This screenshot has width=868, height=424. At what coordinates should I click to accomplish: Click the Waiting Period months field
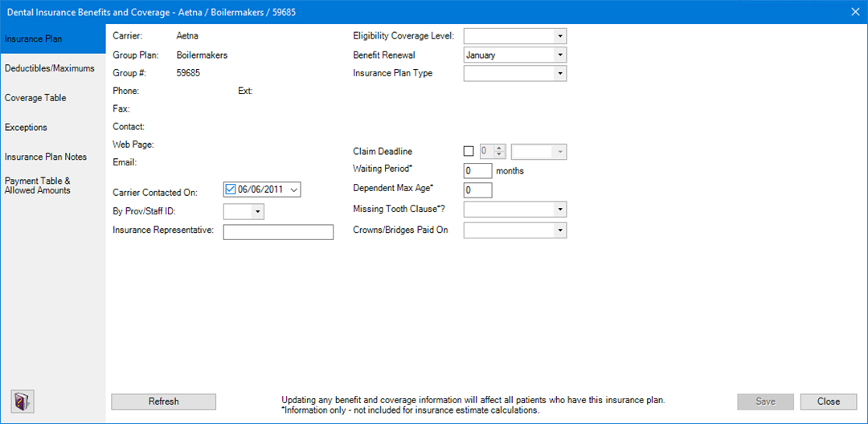point(478,171)
